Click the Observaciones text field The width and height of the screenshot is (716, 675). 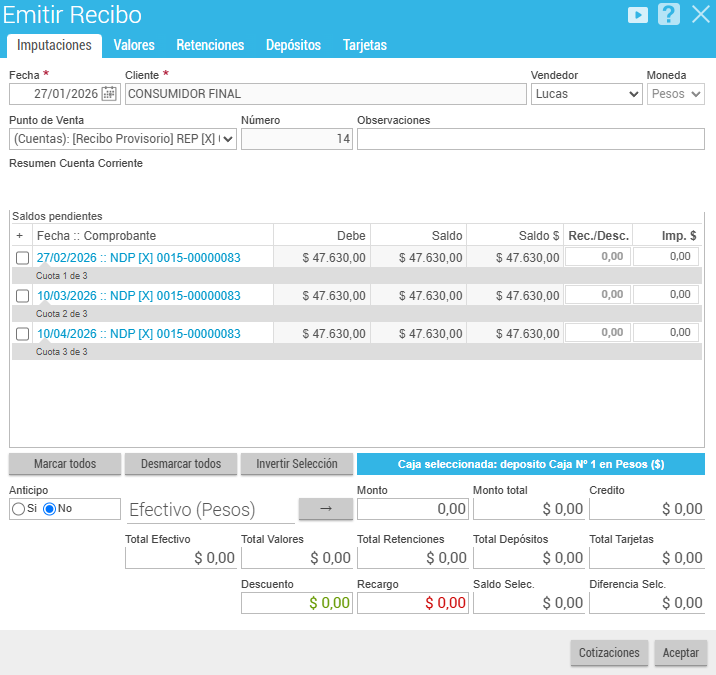point(530,139)
